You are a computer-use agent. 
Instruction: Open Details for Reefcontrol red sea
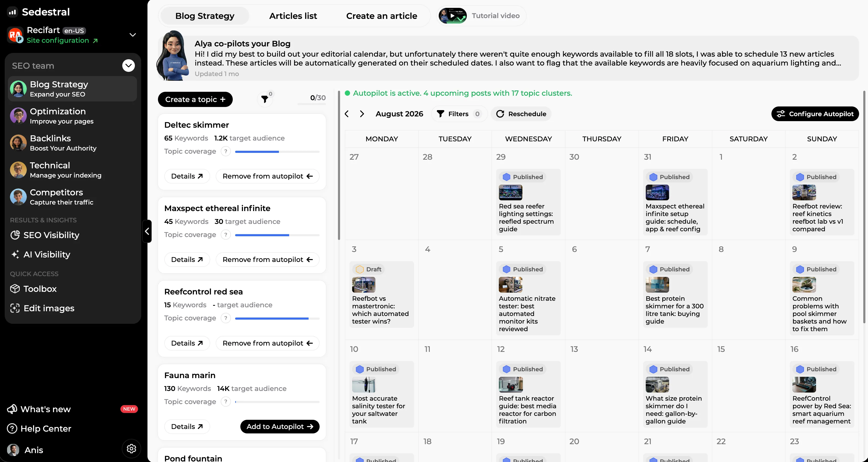click(187, 343)
